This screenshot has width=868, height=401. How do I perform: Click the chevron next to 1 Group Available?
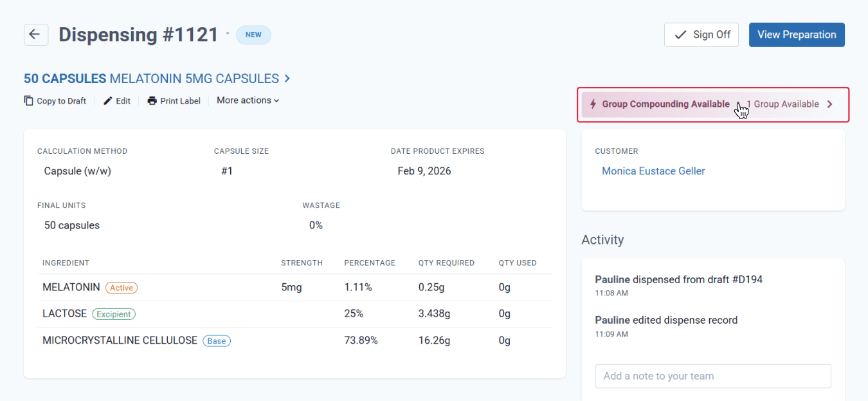829,104
